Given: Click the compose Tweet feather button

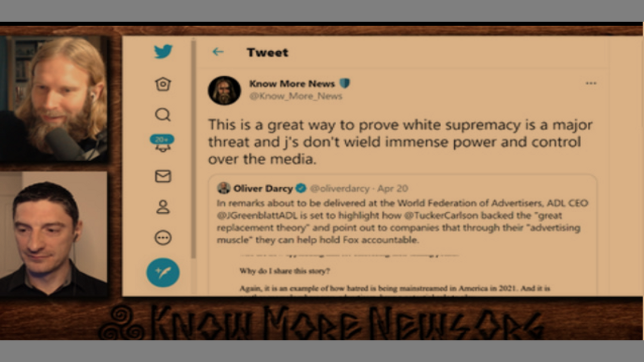Looking at the screenshot, I should 163,273.
